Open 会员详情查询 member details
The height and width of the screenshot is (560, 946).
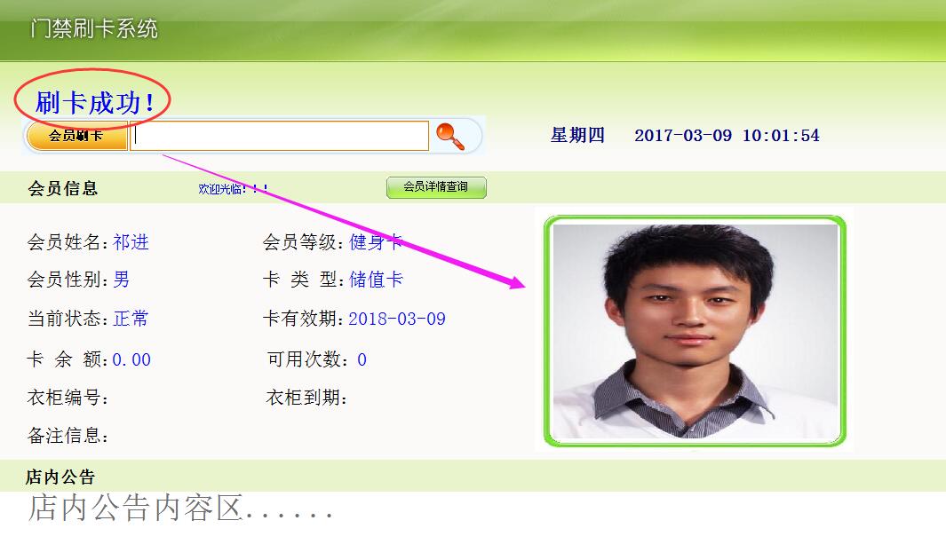click(x=436, y=187)
